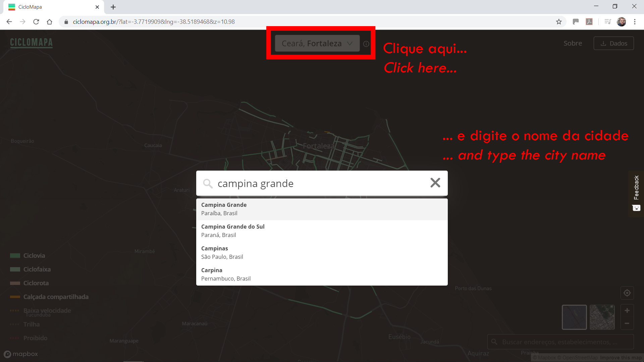Image resolution: width=644 pixels, height=362 pixels.
Task: Reload the page in the browser
Action: [x=36, y=22]
